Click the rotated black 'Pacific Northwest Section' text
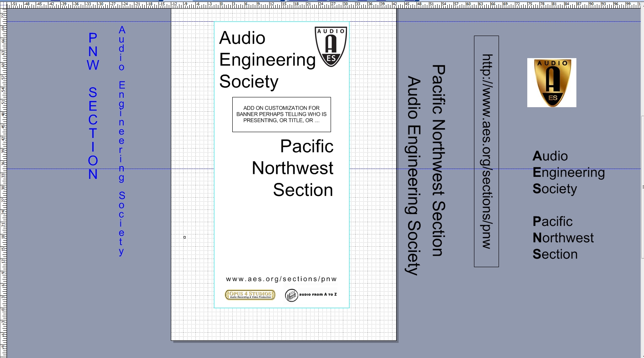 point(438,160)
